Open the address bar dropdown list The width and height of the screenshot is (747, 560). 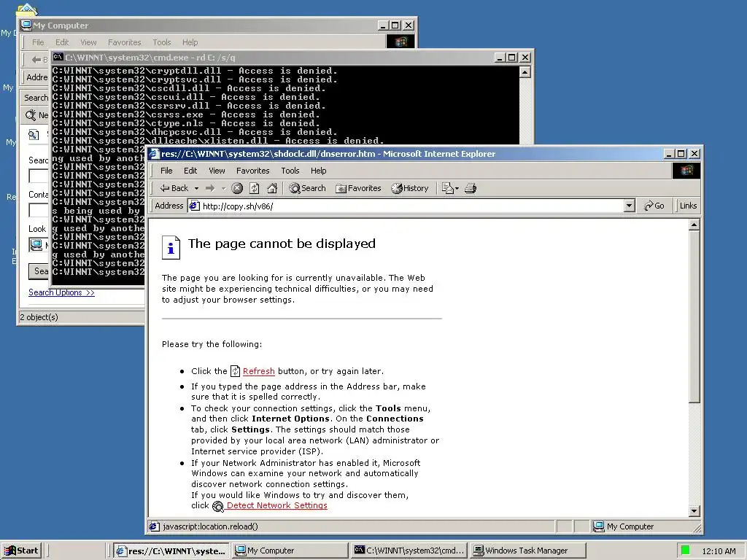(x=630, y=206)
